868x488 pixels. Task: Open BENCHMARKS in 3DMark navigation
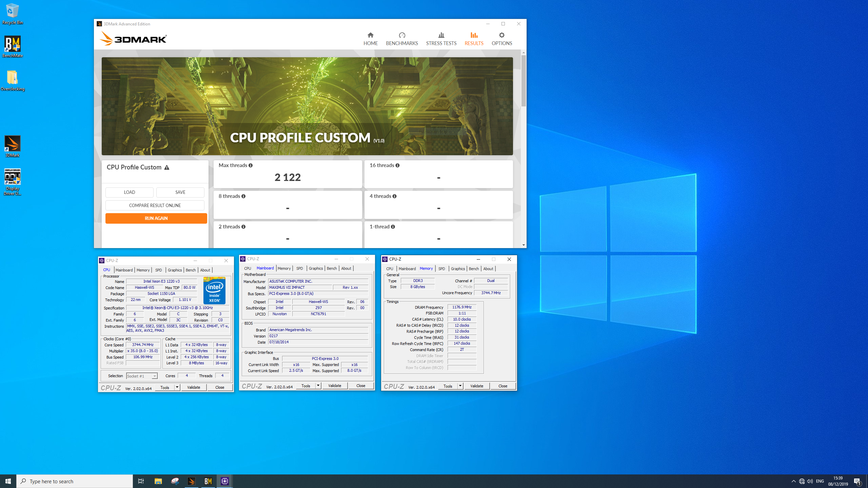402,39
